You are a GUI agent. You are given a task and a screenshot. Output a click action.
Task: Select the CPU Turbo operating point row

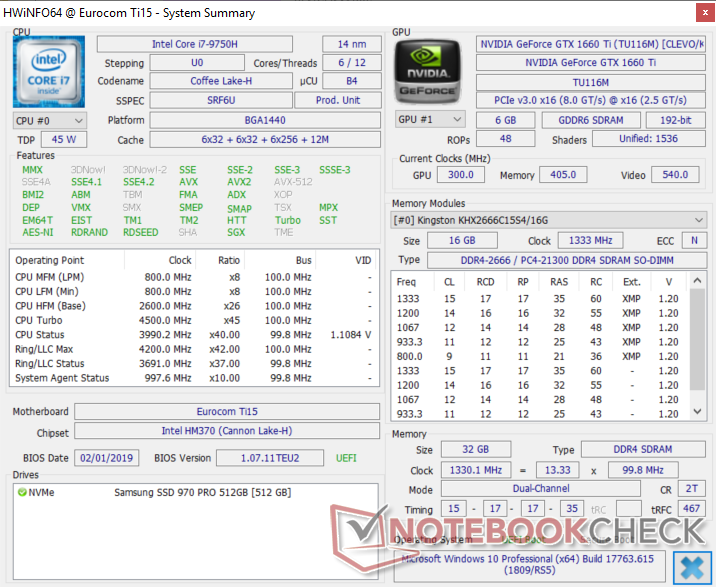pyautogui.click(x=194, y=320)
